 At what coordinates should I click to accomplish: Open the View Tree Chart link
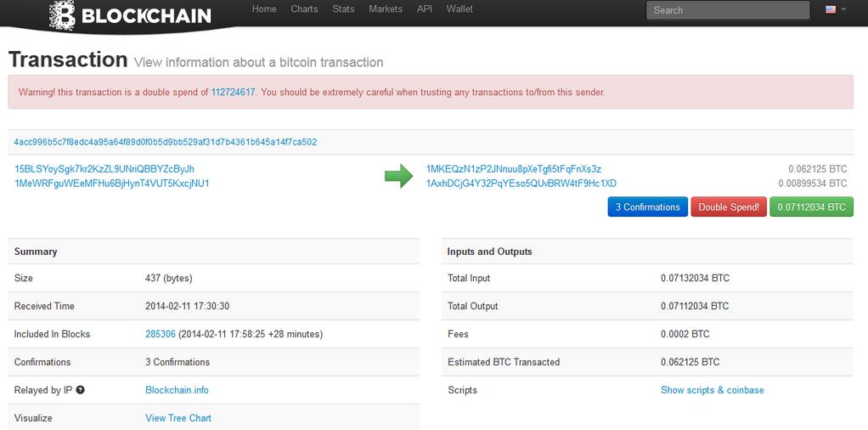[x=178, y=418]
